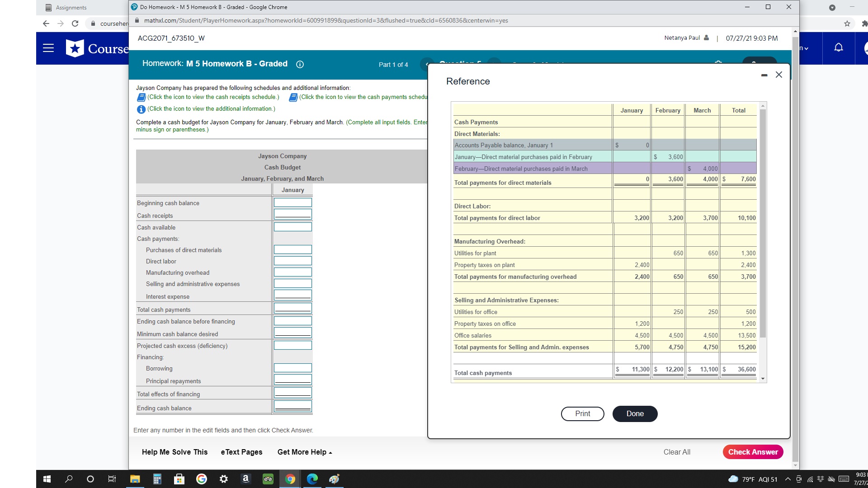Open Microsoft Edge from the taskbar
Image resolution: width=868 pixels, height=488 pixels.
tap(312, 479)
